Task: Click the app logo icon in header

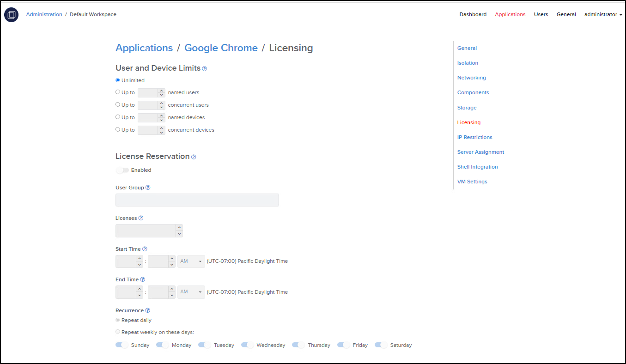Action: [11, 15]
